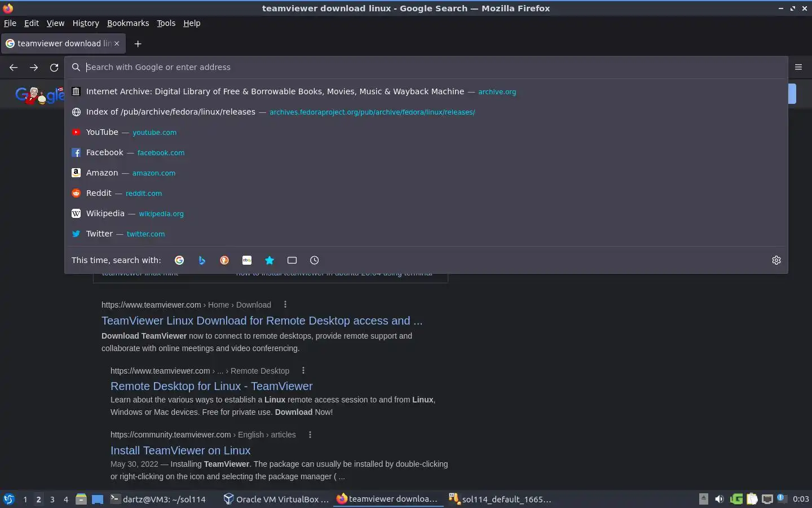The width and height of the screenshot is (812, 508).
Task: Click eject removable media tray icon
Action: 703,499
